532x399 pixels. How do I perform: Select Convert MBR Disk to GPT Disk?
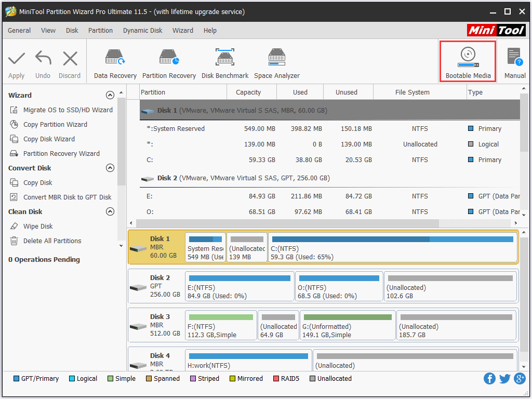[x=67, y=197]
